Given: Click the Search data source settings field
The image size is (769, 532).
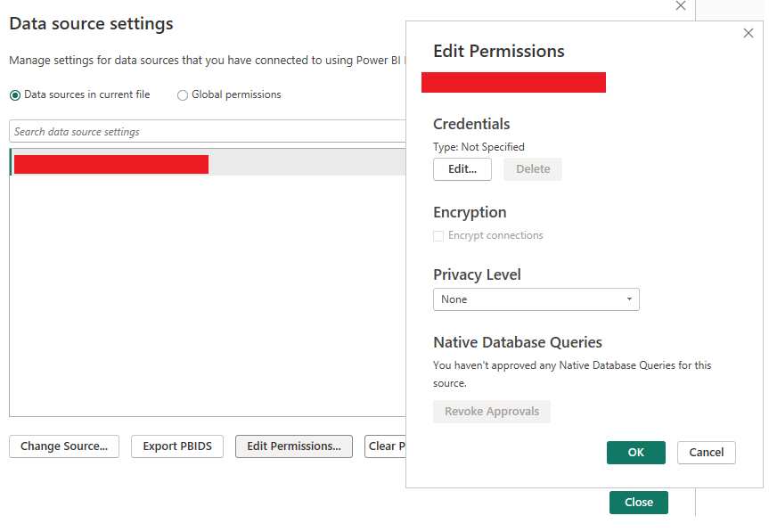Looking at the screenshot, I should tap(208, 131).
